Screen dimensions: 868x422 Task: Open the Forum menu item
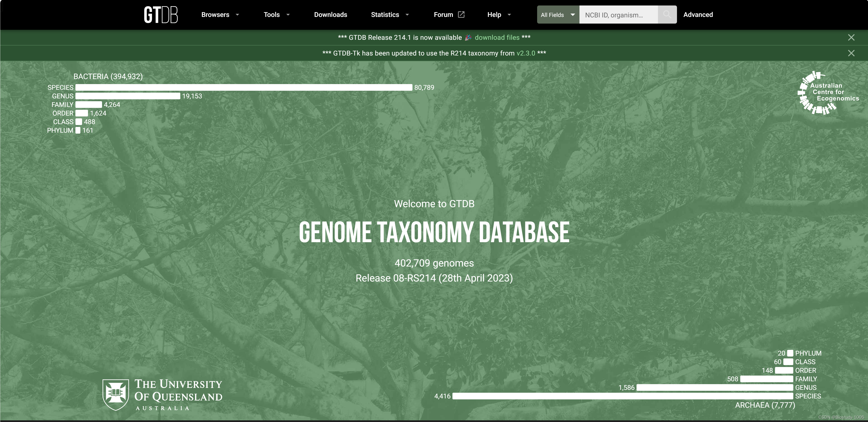443,15
